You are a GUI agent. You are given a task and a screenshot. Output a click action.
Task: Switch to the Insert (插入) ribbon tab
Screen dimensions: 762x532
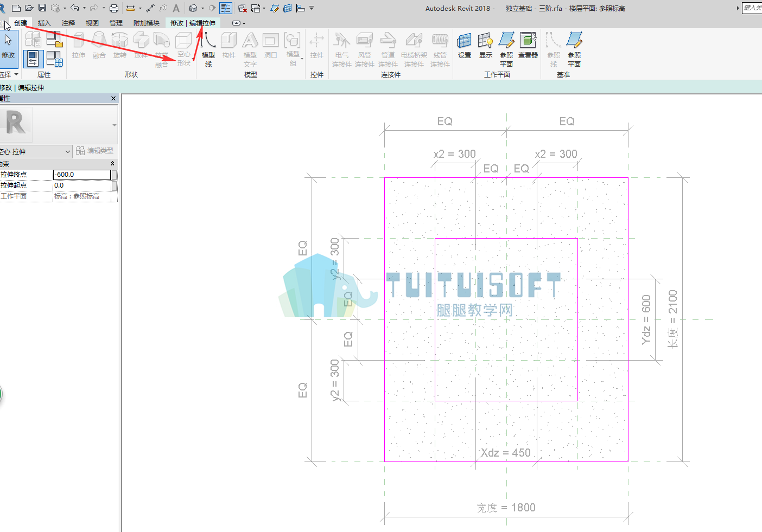pos(44,23)
